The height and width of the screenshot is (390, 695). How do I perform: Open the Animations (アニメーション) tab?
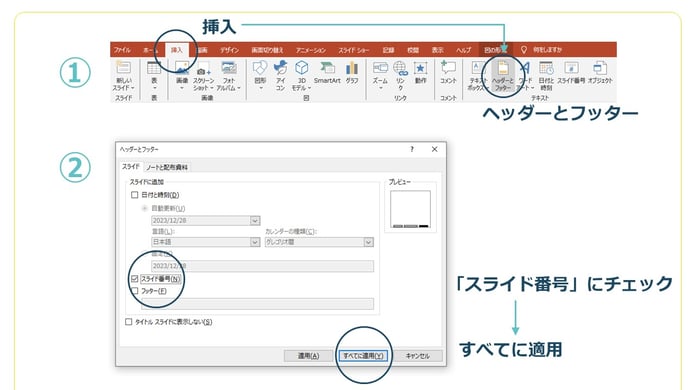point(310,50)
